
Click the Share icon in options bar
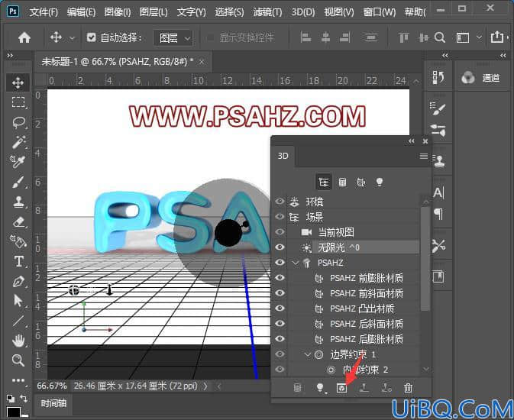497,37
